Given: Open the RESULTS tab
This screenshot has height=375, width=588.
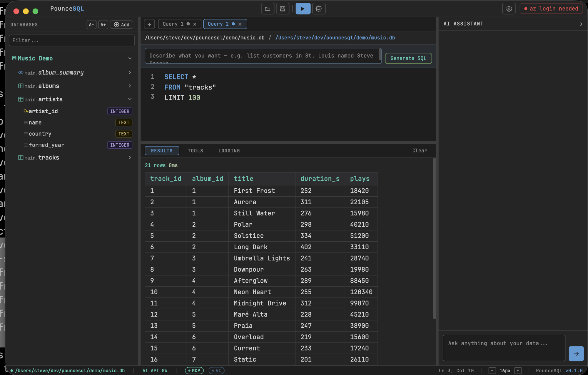Looking at the screenshot, I should tap(162, 150).
